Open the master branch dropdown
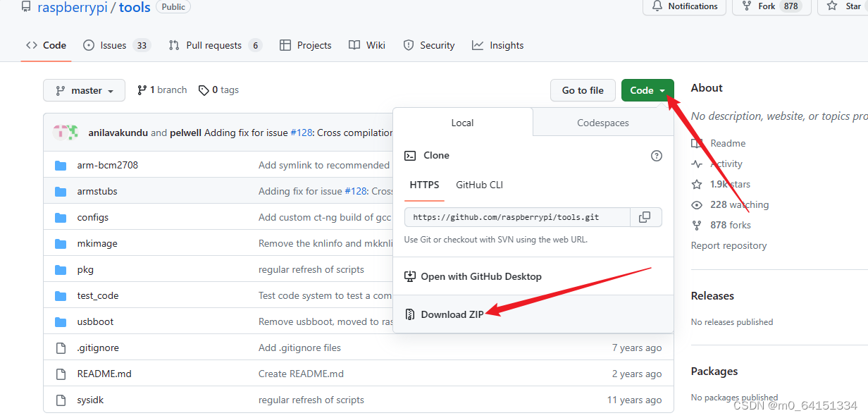Image resolution: width=868 pixels, height=418 pixels. [84, 90]
